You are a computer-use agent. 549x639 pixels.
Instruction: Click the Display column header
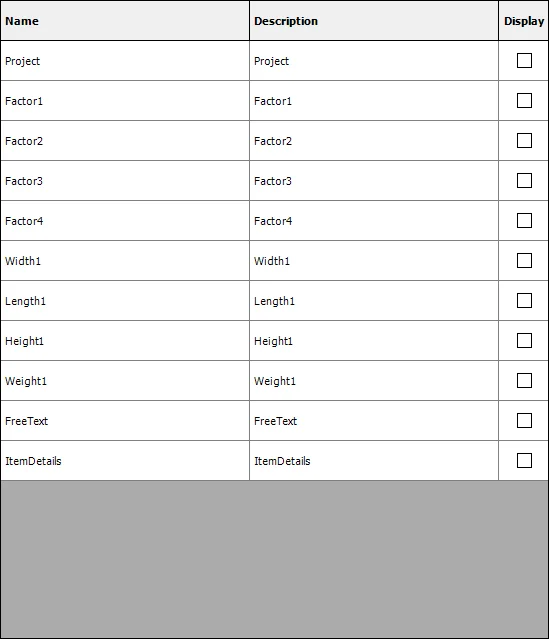click(x=524, y=21)
